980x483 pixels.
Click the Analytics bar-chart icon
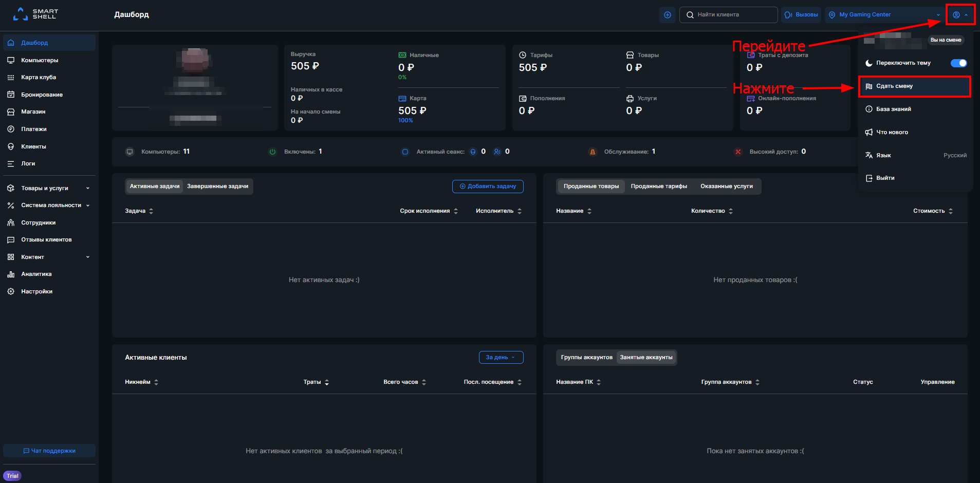pyautogui.click(x=11, y=274)
